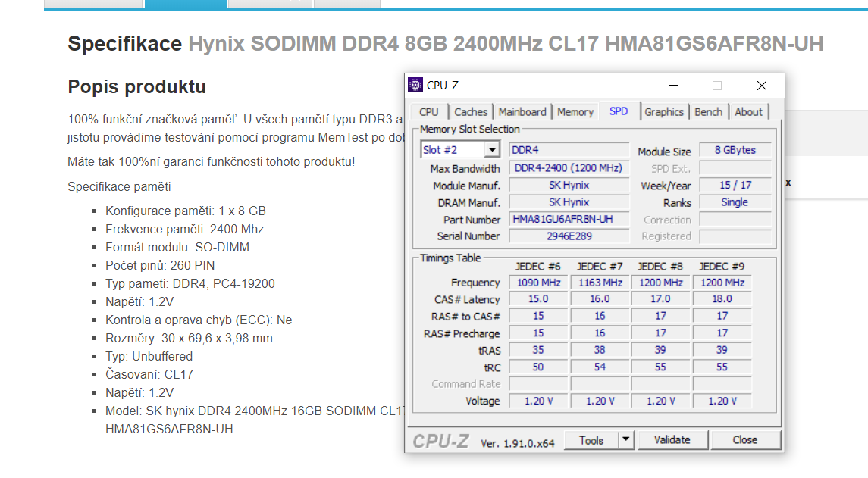868x478 pixels.
Task: Click the Tools button
Action: tap(591, 440)
